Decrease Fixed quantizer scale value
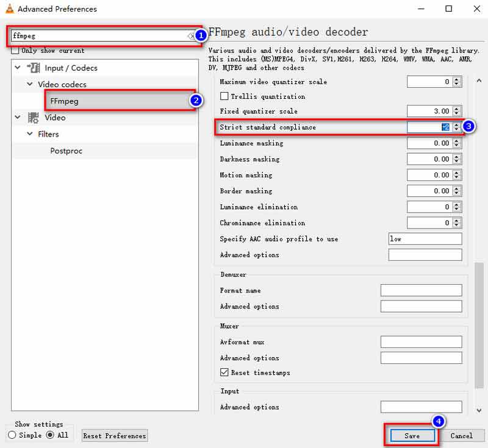This screenshot has height=448, width=488. [x=456, y=113]
